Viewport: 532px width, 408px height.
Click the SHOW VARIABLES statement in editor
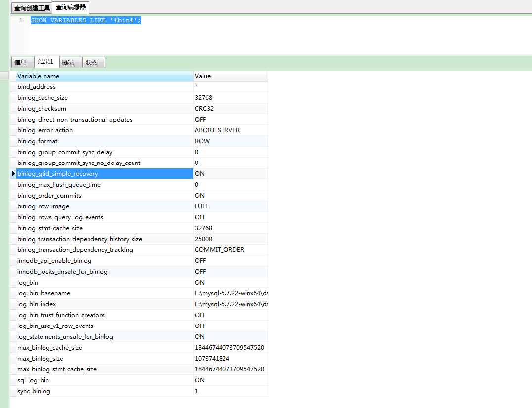[86, 20]
